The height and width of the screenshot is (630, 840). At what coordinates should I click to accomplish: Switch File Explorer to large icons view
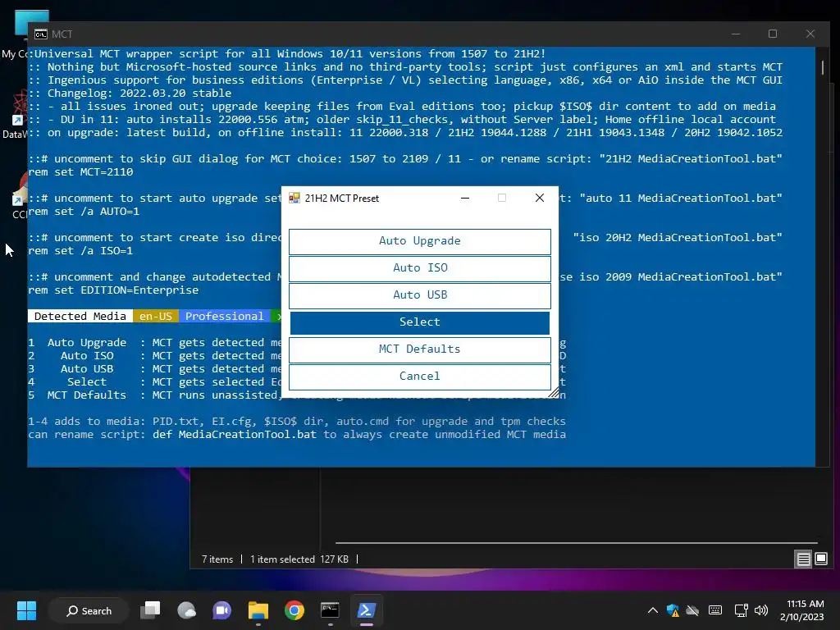point(821,559)
